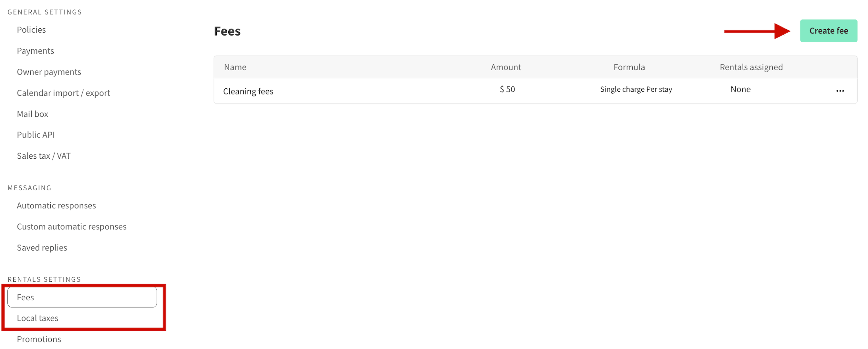Open Saved replies page

tap(42, 247)
